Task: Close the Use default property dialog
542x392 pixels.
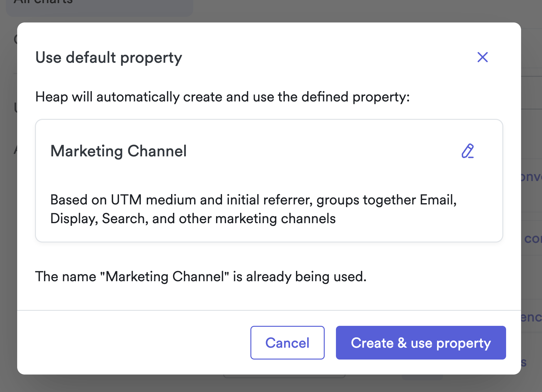Action: point(482,57)
